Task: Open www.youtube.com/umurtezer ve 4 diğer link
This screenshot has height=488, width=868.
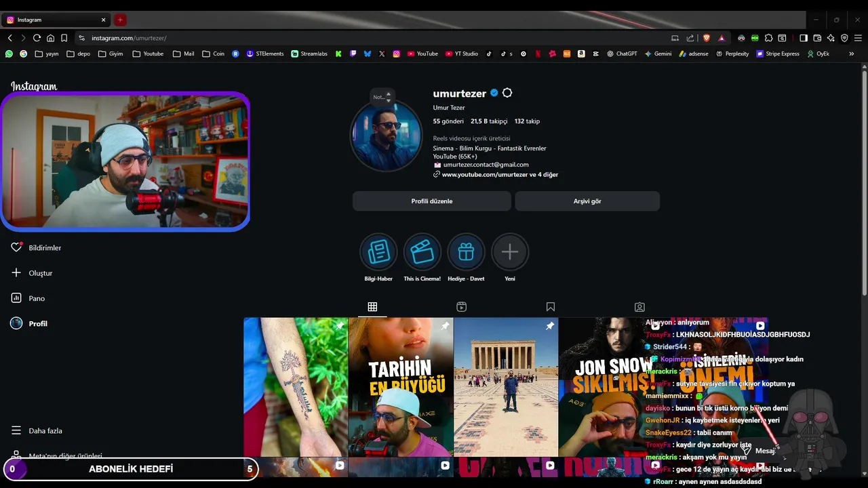Action: point(500,175)
